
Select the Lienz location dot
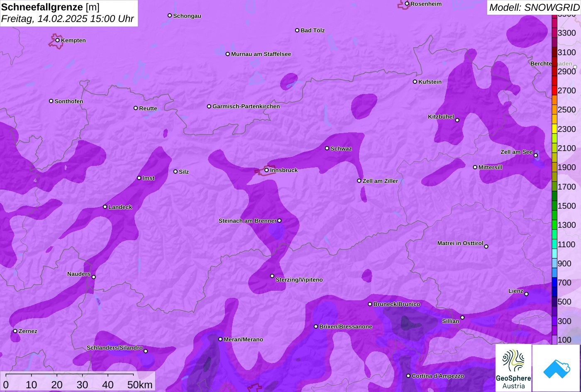(x=526, y=294)
